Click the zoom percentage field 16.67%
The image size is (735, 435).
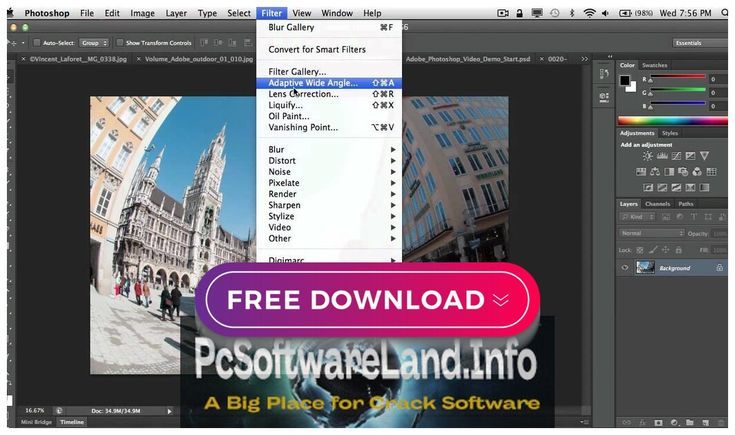(x=34, y=411)
